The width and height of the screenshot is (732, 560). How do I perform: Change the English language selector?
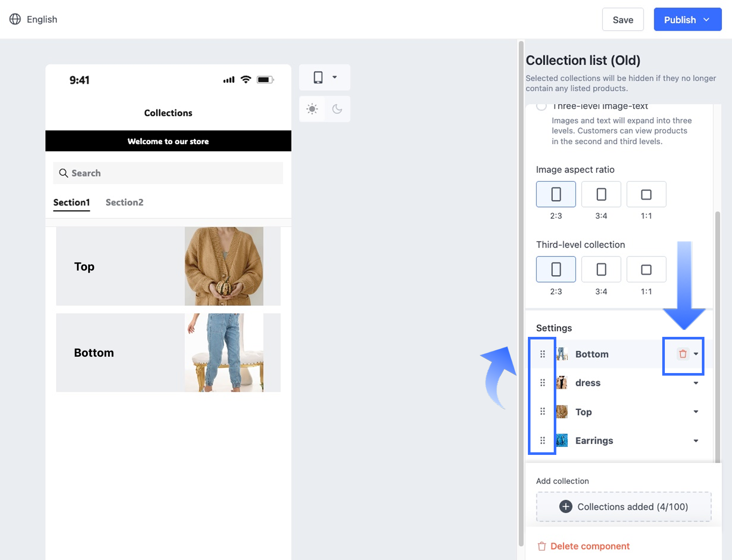(33, 19)
